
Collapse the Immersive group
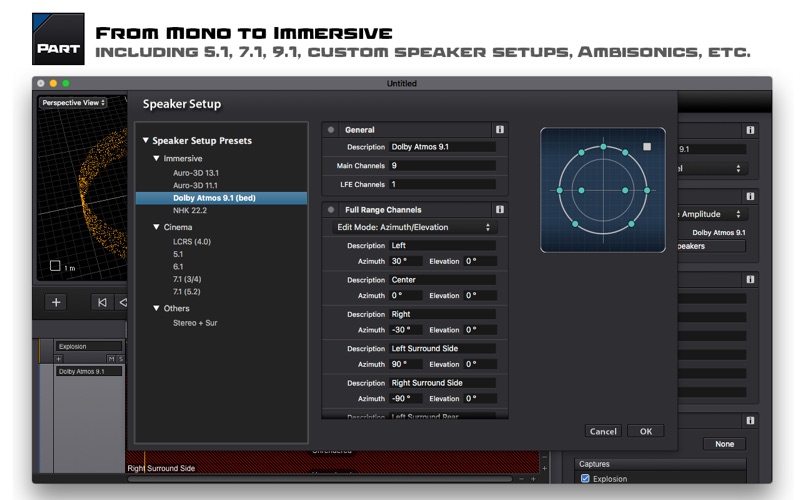(x=157, y=158)
